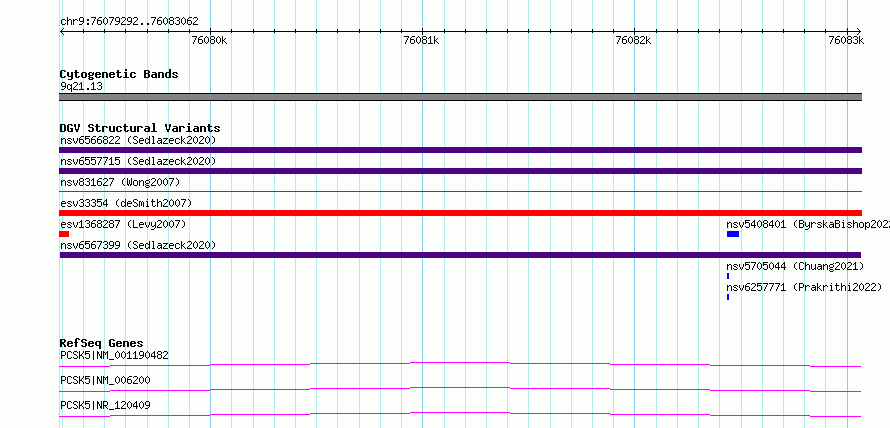This screenshot has height=428, width=890.
Task: Select the thick red esv33354 variant bar
Action: [460, 213]
